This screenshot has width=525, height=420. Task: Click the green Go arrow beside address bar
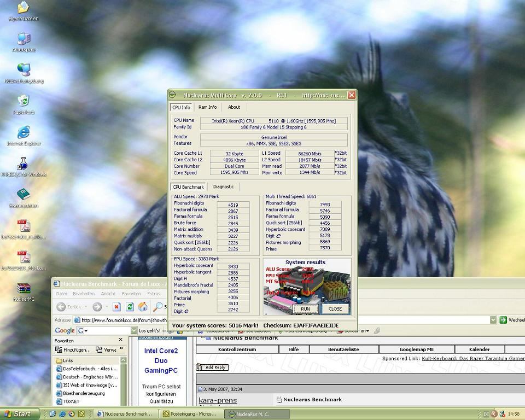tap(503, 320)
